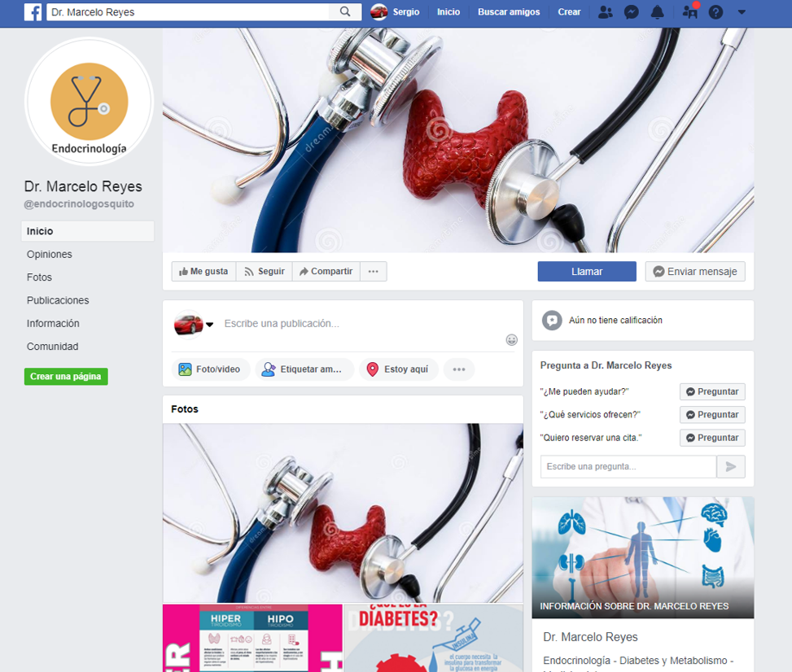Expand the account dropdown arrow in top bar
This screenshot has height=672, width=792.
742,12
